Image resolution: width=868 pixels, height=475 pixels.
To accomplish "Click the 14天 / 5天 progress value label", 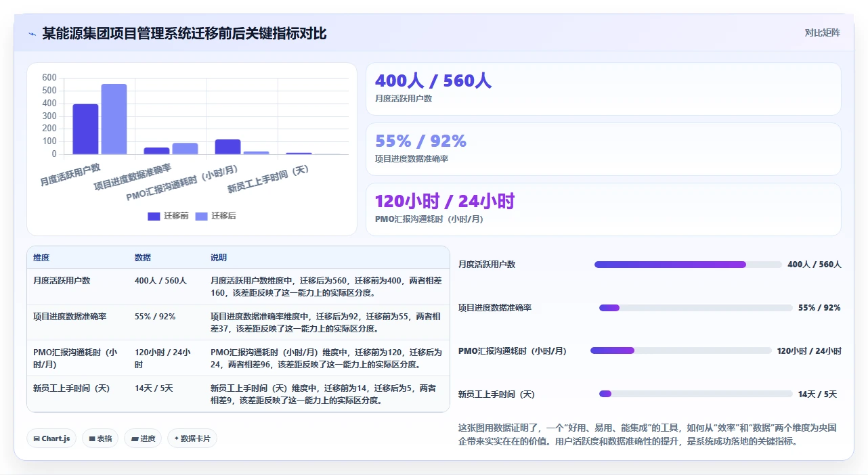I will tap(817, 394).
